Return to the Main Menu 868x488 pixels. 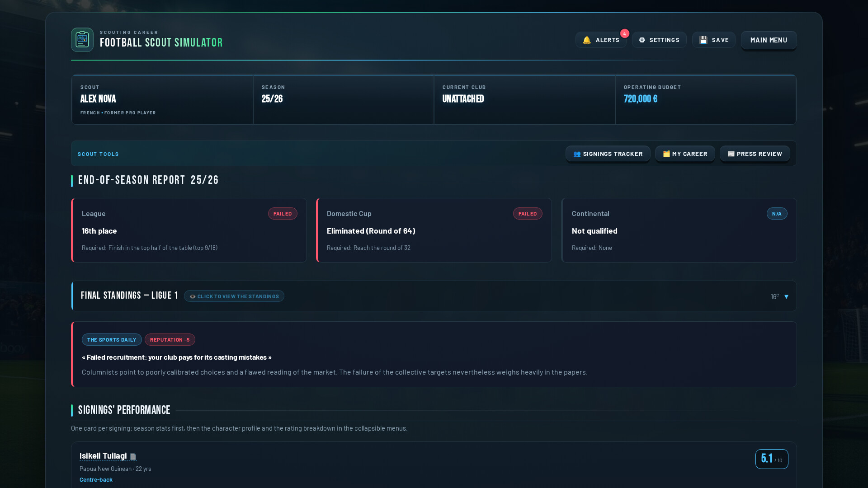pos(769,40)
